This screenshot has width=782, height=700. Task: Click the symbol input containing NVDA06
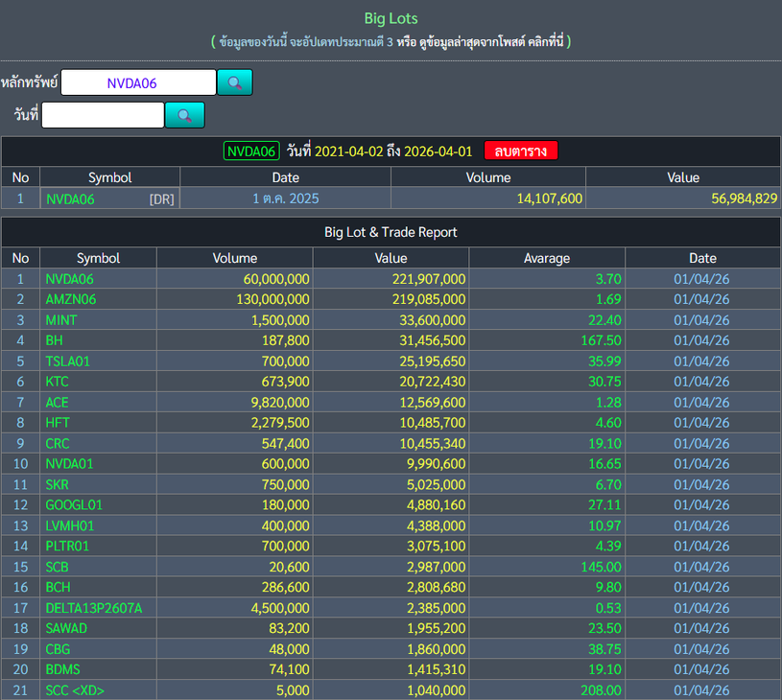(138, 82)
